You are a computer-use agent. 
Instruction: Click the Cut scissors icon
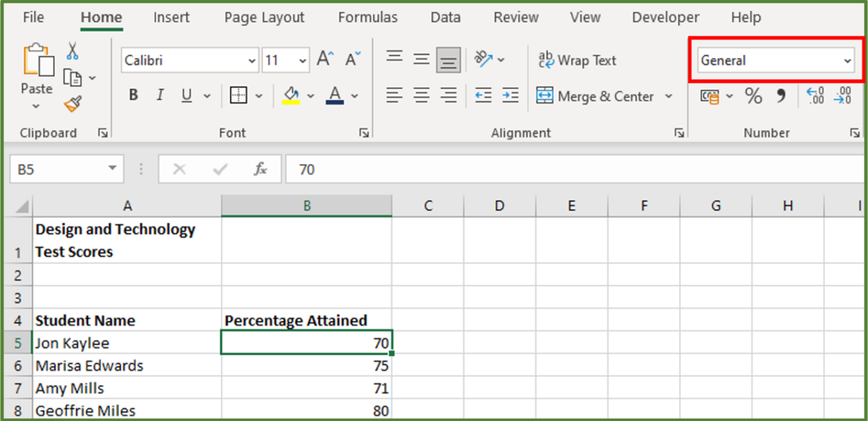click(73, 51)
